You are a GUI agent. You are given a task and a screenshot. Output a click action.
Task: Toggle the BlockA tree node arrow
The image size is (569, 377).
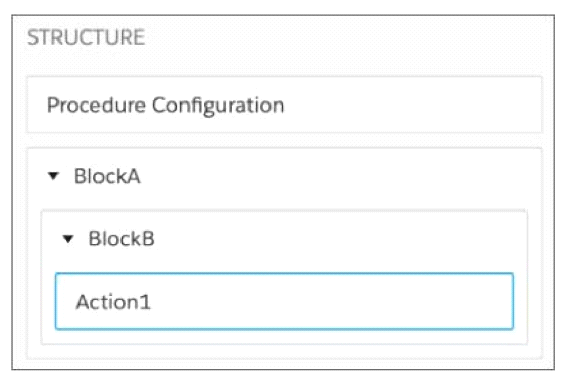[53, 176]
